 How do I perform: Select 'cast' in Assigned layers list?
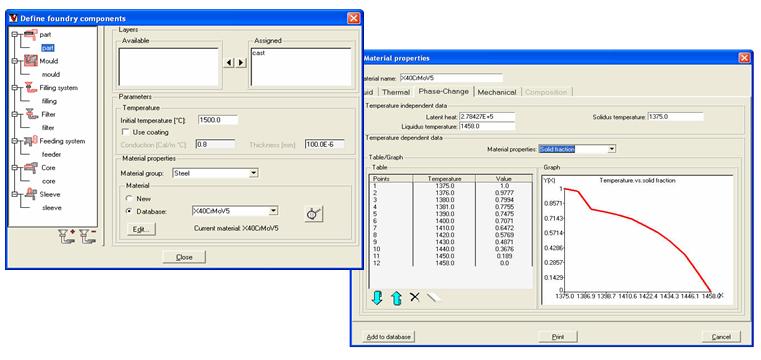tap(259, 53)
